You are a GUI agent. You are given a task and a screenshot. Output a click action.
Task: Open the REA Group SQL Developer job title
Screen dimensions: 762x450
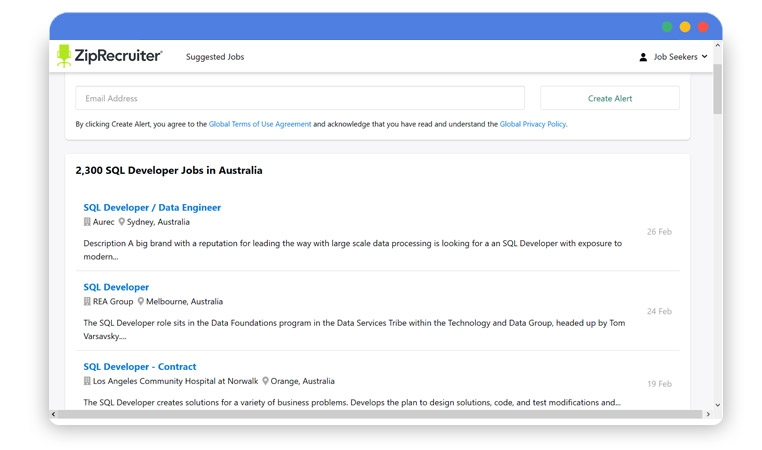[x=116, y=287]
